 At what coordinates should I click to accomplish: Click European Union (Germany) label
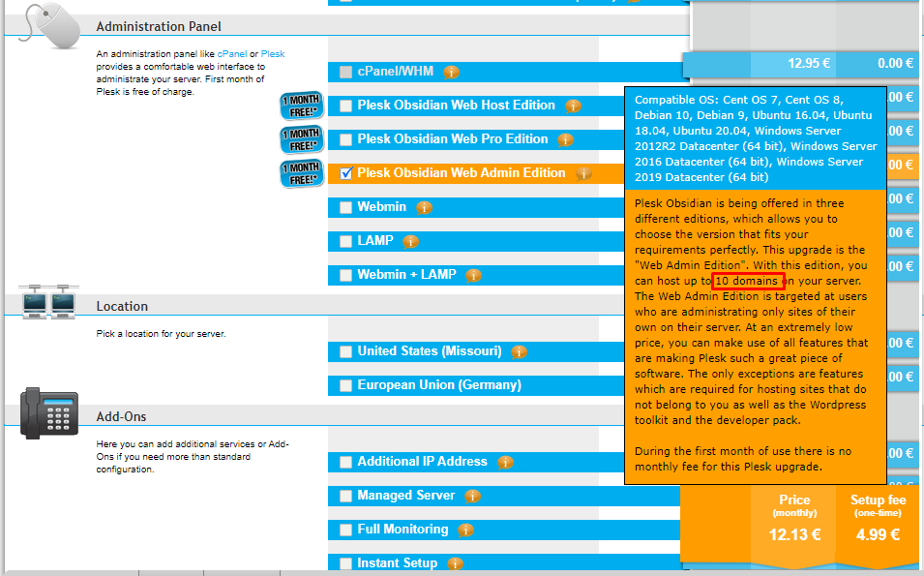[x=439, y=385]
